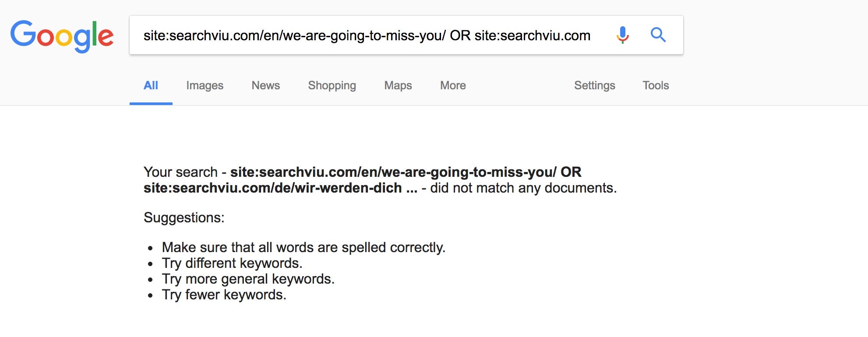Screen dimensions: 868x337
Task: Click the 'Suggestions:' heading
Action: tap(184, 218)
